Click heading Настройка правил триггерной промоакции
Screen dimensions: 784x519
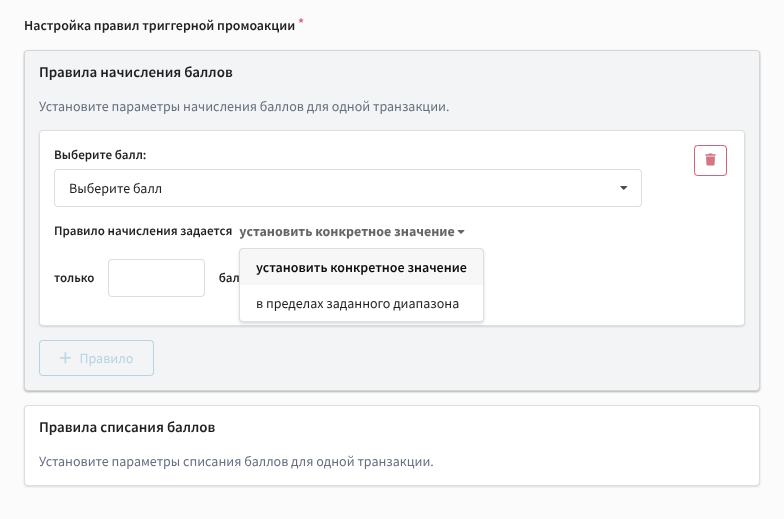[x=159, y=25]
